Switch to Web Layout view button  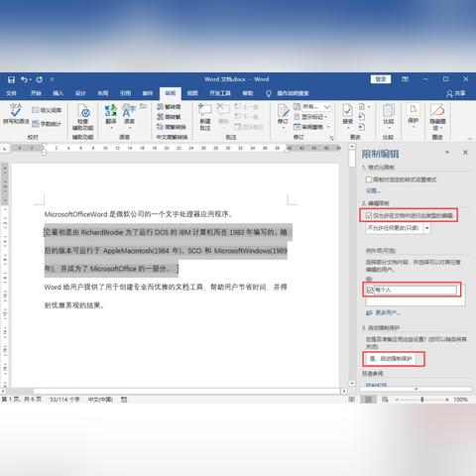[385, 400]
